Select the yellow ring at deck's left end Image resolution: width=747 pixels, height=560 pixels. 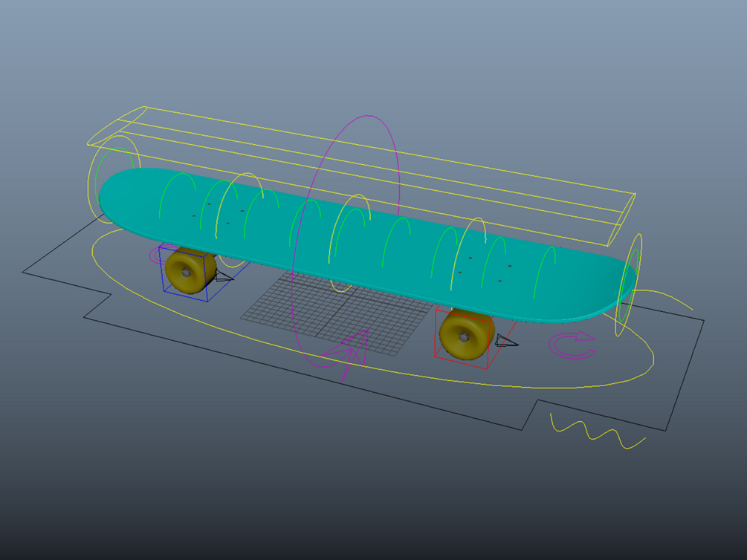tap(114, 180)
